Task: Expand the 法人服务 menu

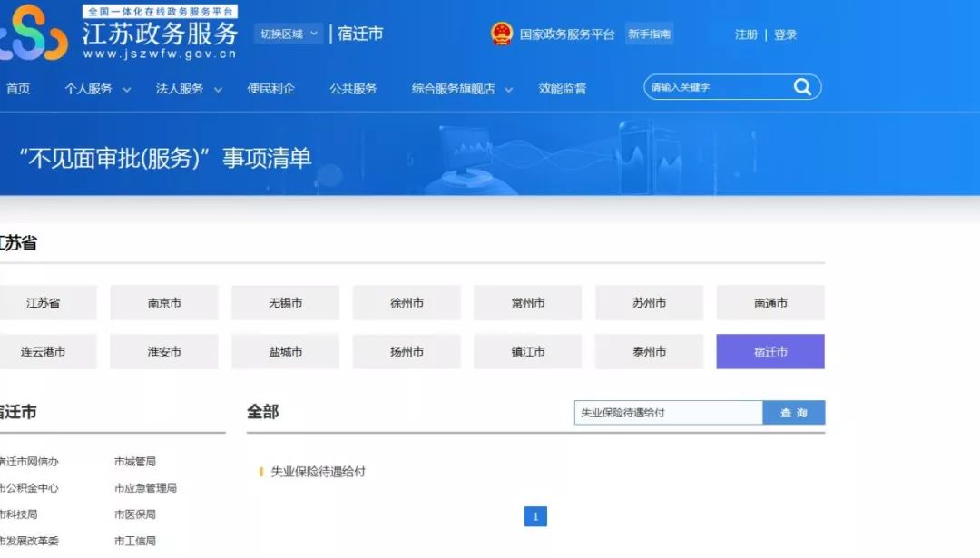Action: [x=189, y=89]
